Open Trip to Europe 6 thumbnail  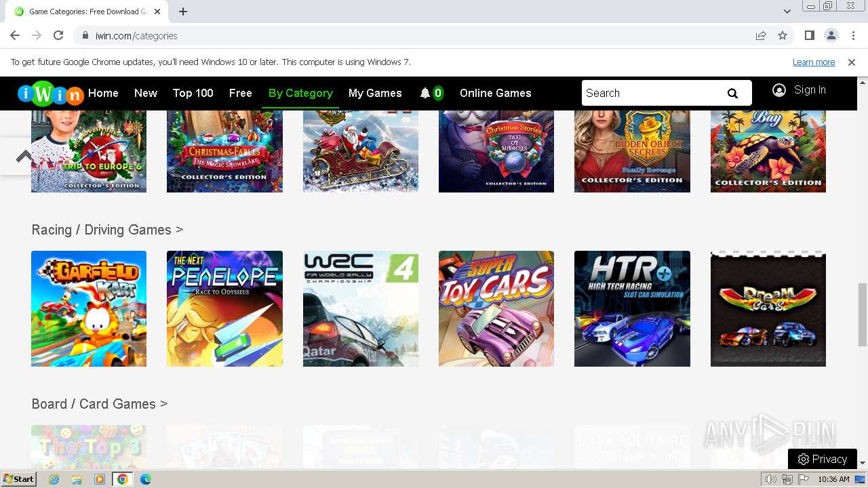pos(89,152)
